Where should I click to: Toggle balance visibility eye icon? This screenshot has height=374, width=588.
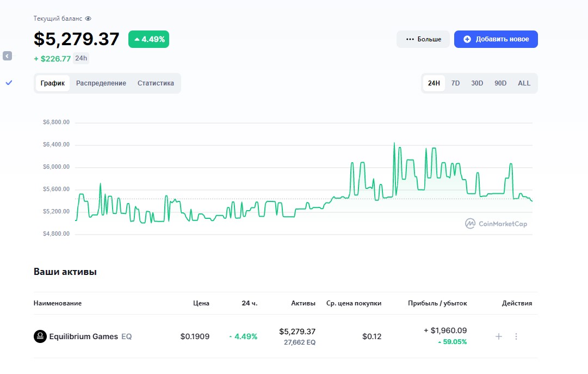tap(88, 19)
